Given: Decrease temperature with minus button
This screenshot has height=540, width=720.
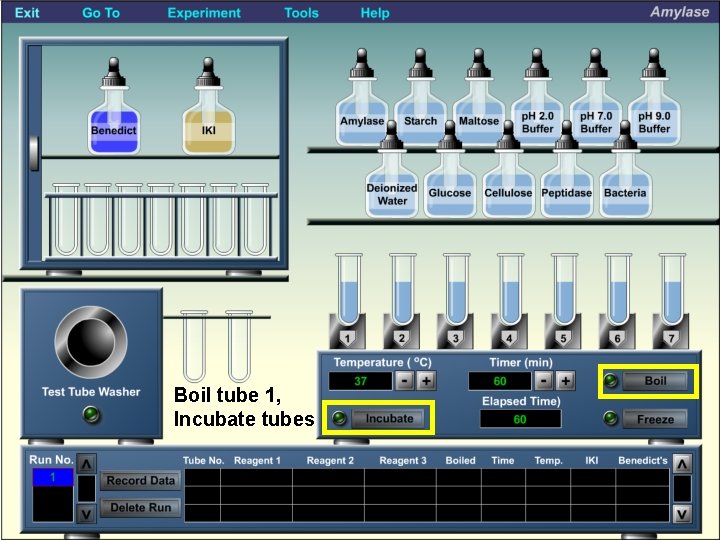Looking at the screenshot, I should (x=404, y=381).
